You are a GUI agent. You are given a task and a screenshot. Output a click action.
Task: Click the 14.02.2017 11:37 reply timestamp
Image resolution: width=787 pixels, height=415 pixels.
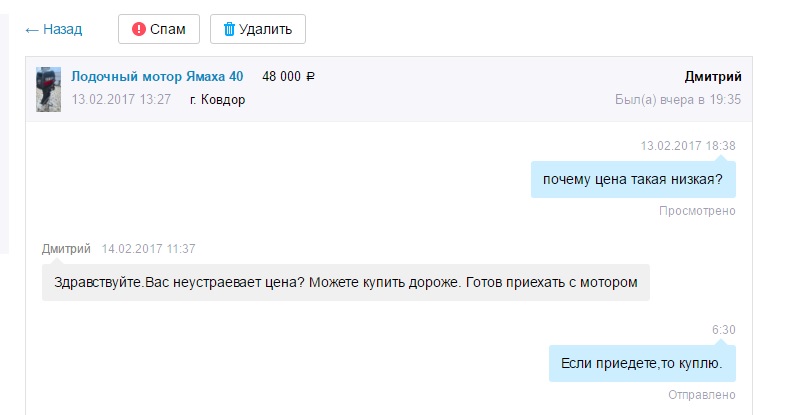(148, 248)
